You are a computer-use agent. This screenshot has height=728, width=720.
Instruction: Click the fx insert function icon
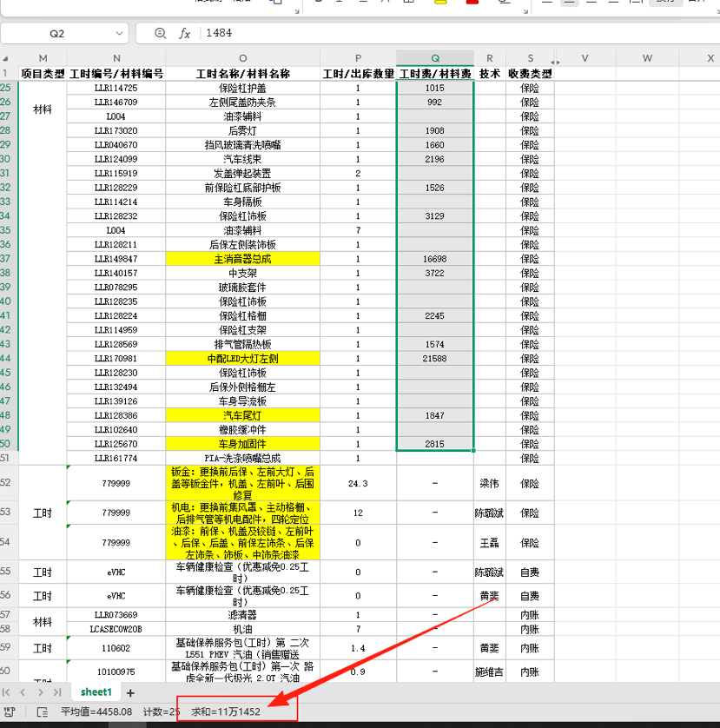[x=184, y=33]
